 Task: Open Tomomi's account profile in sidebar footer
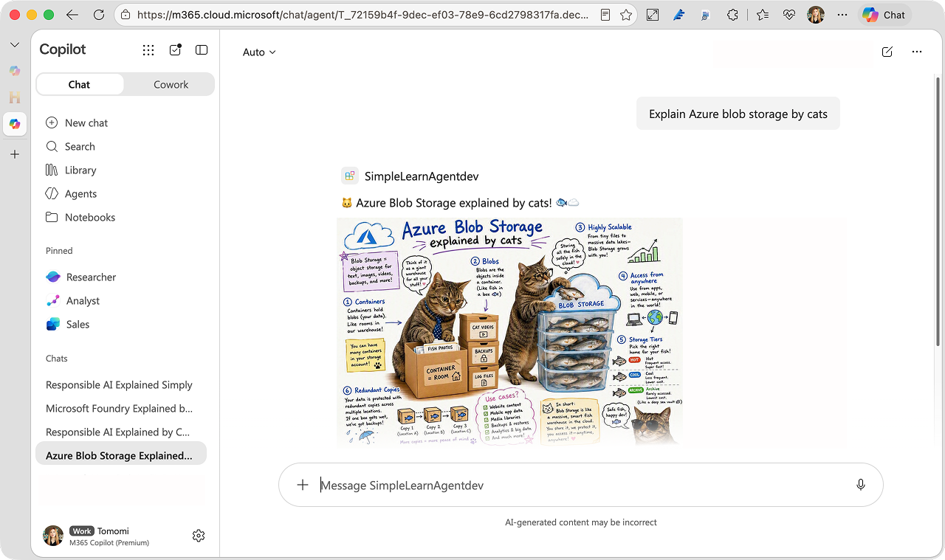pos(97,536)
